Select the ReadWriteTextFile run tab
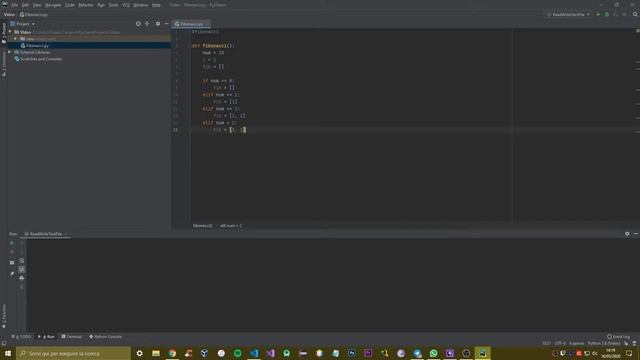The width and height of the screenshot is (640, 360). click(46, 234)
